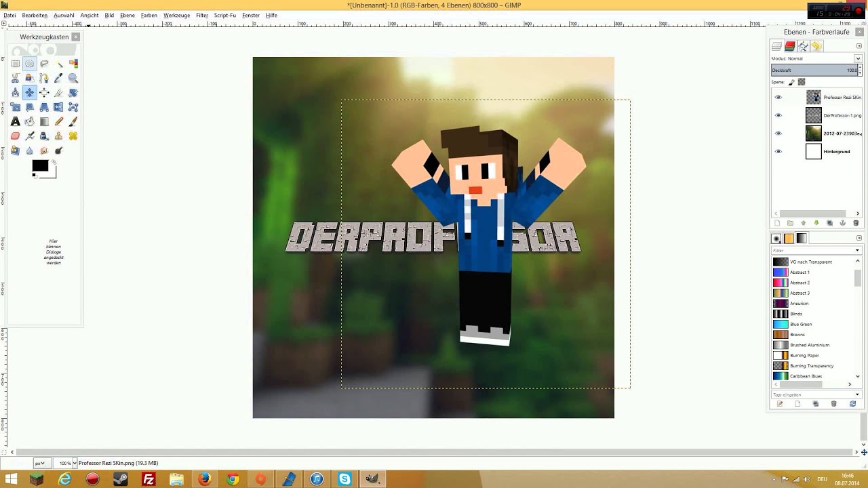
Task: Open the gradients dock tab menu arrow
Action: (859, 238)
